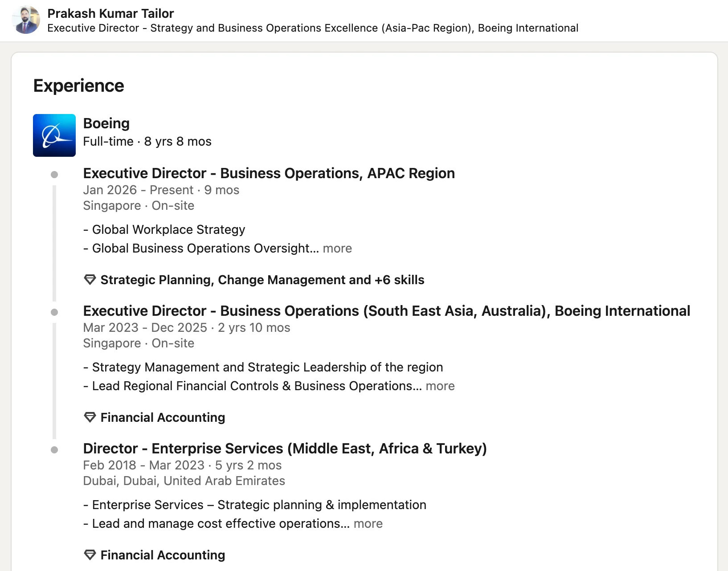Click the Experience section heading

tap(79, 86)
